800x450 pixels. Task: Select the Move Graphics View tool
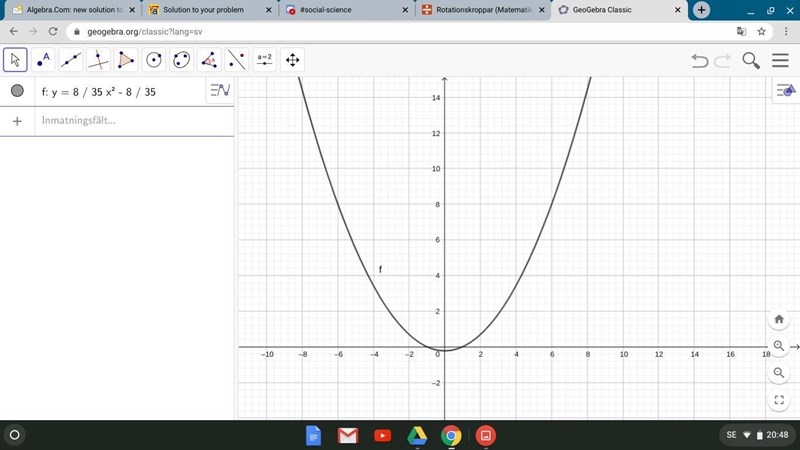click(x=293, y=60)
